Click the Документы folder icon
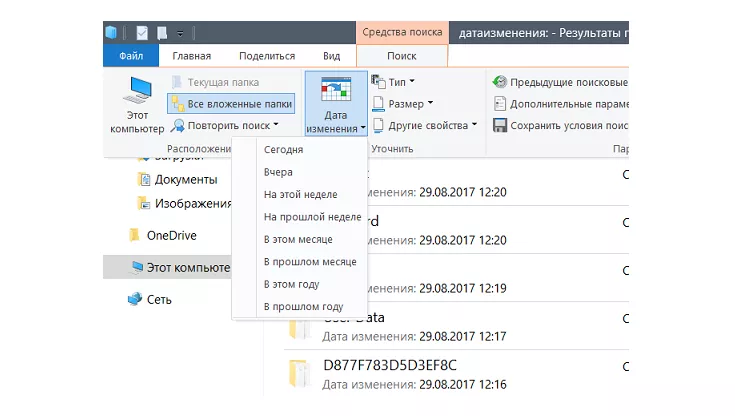This screenshot has width=735, height=416. tap(143, 179)
